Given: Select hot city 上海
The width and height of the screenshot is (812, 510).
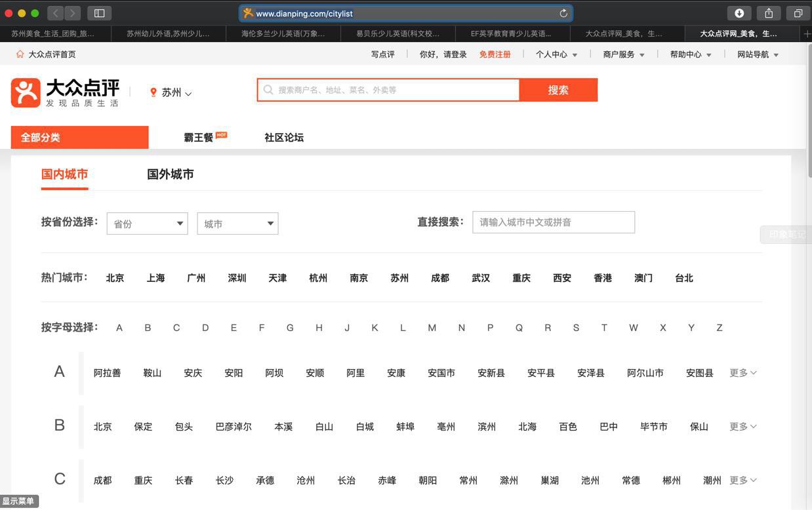Looking at the screenshot, I should click(x=156, y=278).
